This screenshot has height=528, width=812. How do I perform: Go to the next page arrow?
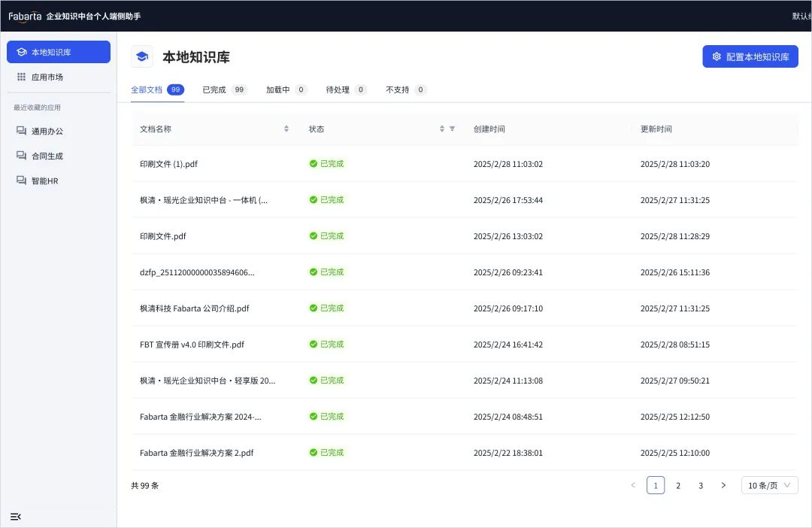(723, 486)
